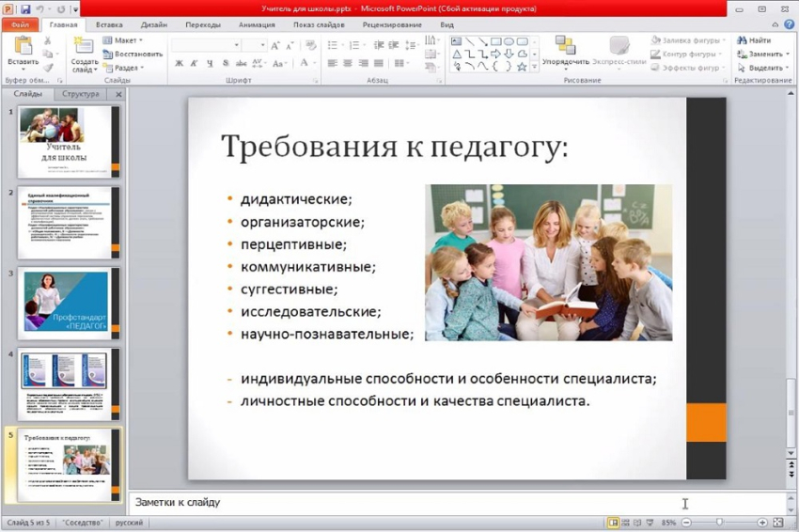Align text right
799x532 pixels.
364,63
